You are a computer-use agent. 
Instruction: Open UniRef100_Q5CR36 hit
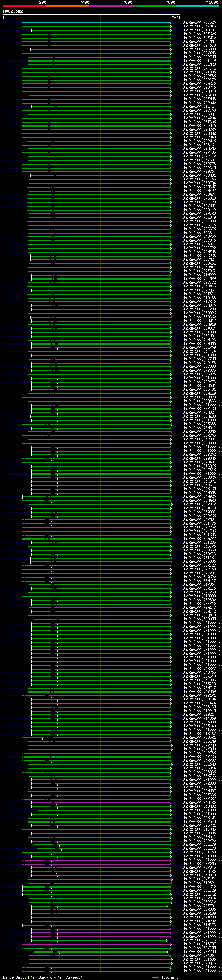(199, 256)
